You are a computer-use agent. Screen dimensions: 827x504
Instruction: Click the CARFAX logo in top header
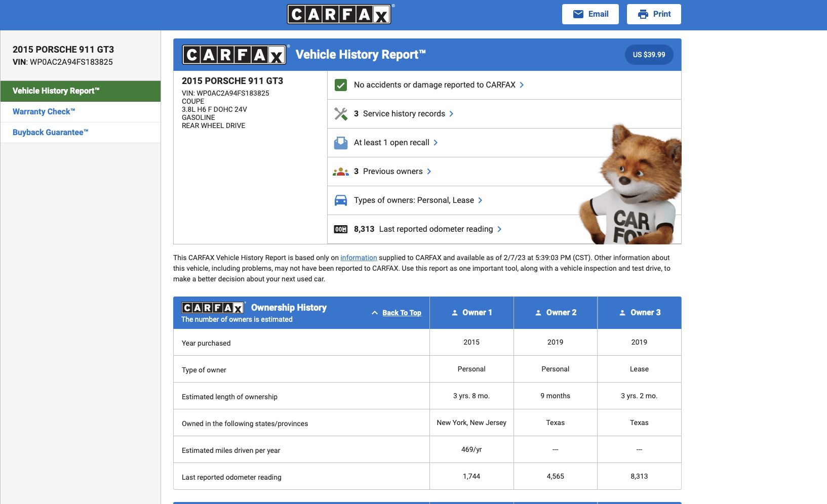[340, 14]
